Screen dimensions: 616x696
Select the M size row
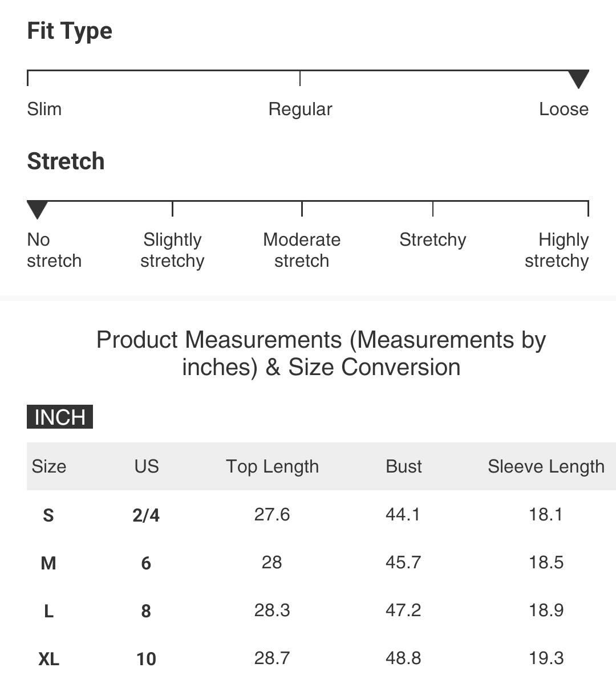[x=321, y=563]
